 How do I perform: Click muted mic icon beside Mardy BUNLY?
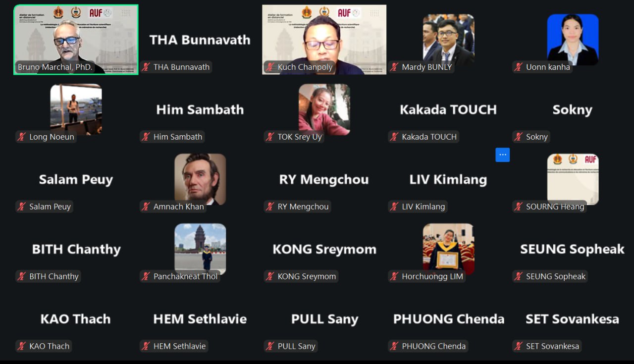394,67
